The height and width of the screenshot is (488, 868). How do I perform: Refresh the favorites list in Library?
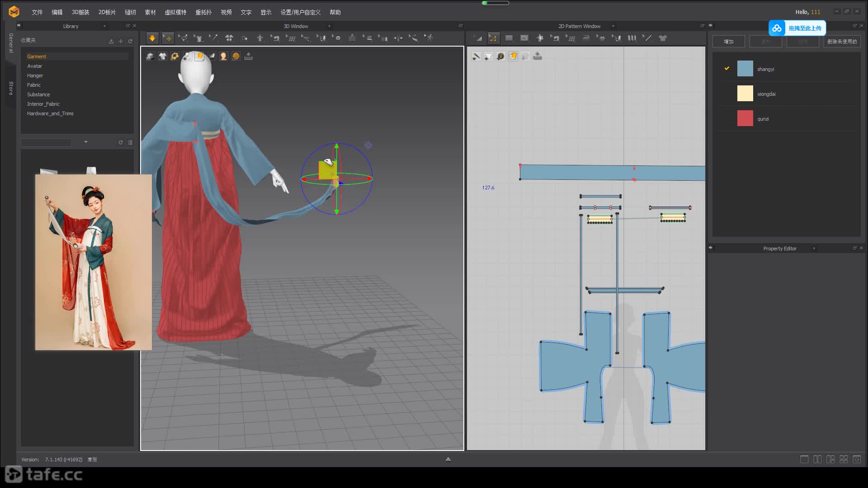pos(130,41)
